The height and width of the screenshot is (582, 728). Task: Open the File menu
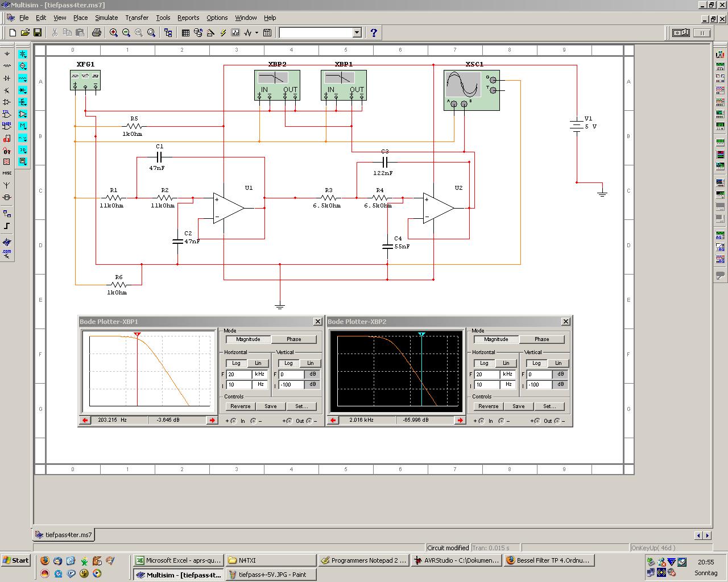point(24,18)
